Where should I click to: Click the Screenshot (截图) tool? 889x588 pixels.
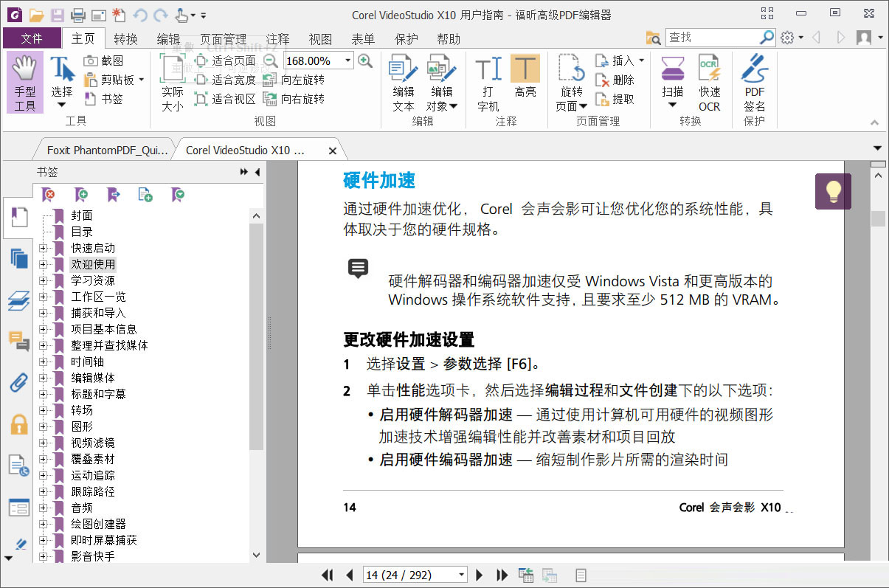coord(103,60)
